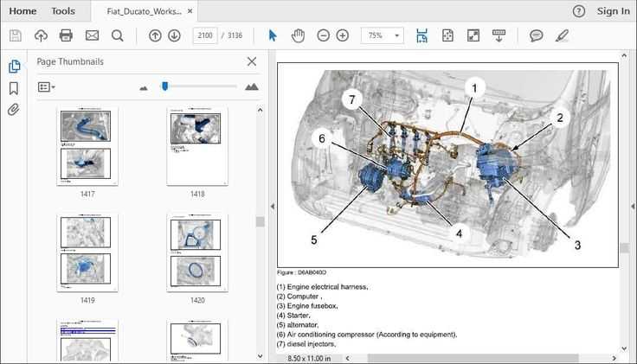637x364 pixels.
Task: Expand right tools pane arrow
Action: click(x=633, y=207)
